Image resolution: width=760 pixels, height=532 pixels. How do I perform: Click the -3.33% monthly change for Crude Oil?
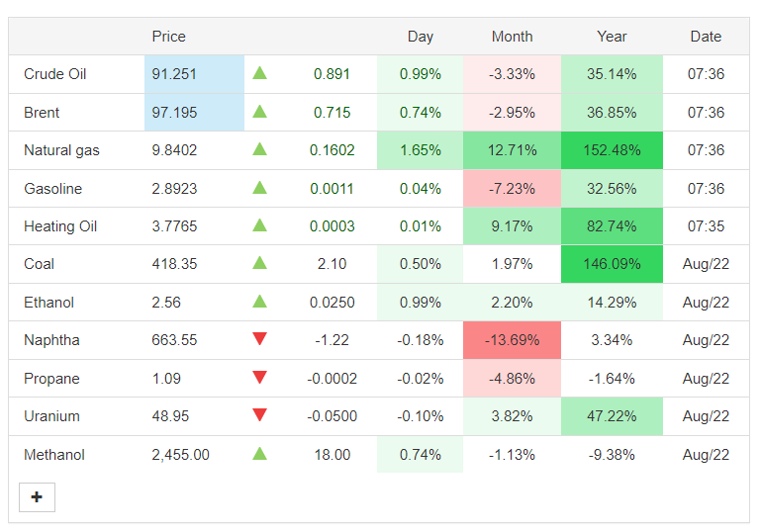tap(512, 74)
